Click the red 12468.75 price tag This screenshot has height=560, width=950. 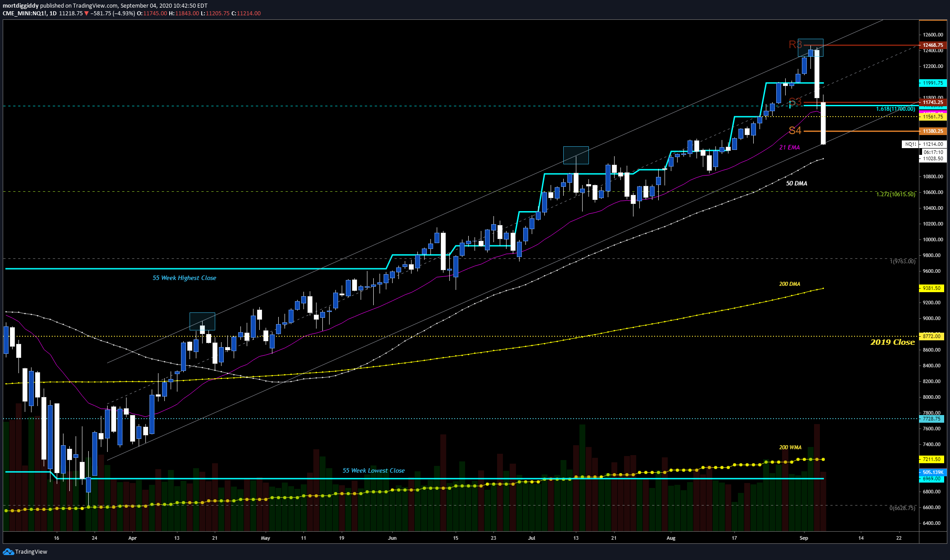pyautogui.click(x=932, y=45)
